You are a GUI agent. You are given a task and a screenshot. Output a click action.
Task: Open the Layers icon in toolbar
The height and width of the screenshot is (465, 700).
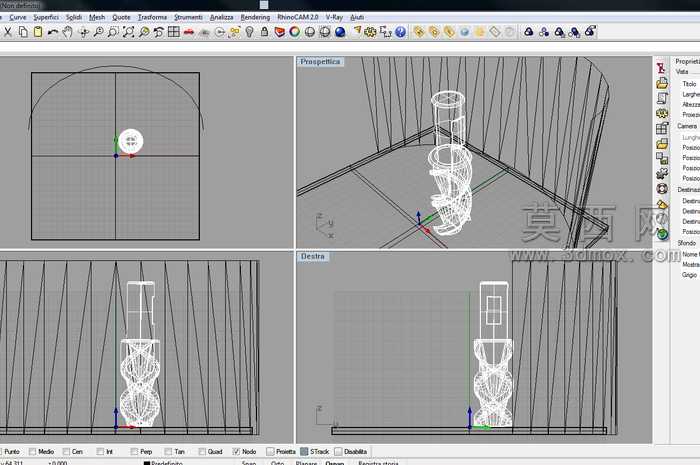click(279, 32)
